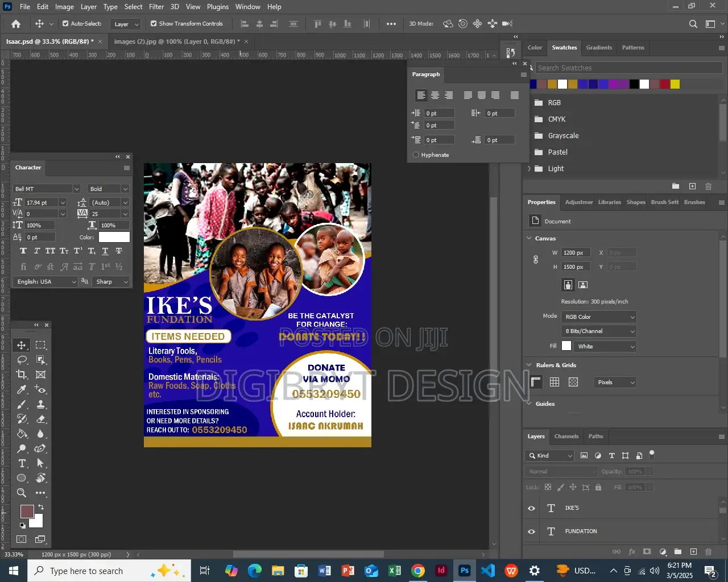This screenshot has width=728, height=582.
Task: Click the Home icon in options bar
Action: click(16, 24)
